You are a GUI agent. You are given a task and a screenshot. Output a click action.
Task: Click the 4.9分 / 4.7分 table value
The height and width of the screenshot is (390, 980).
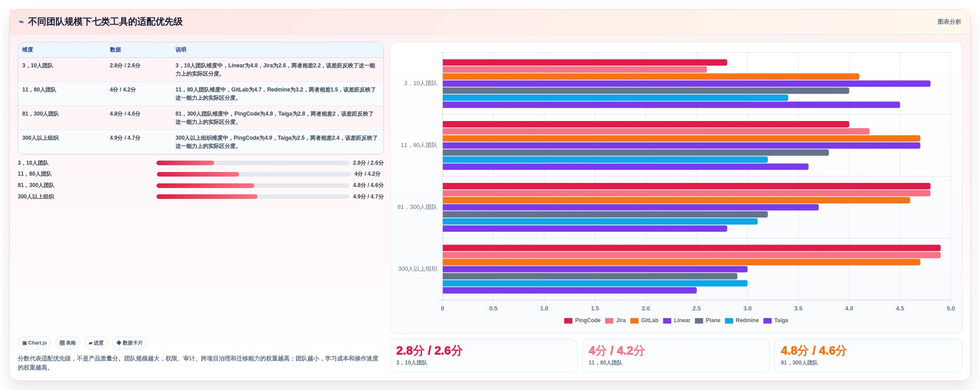125,138
